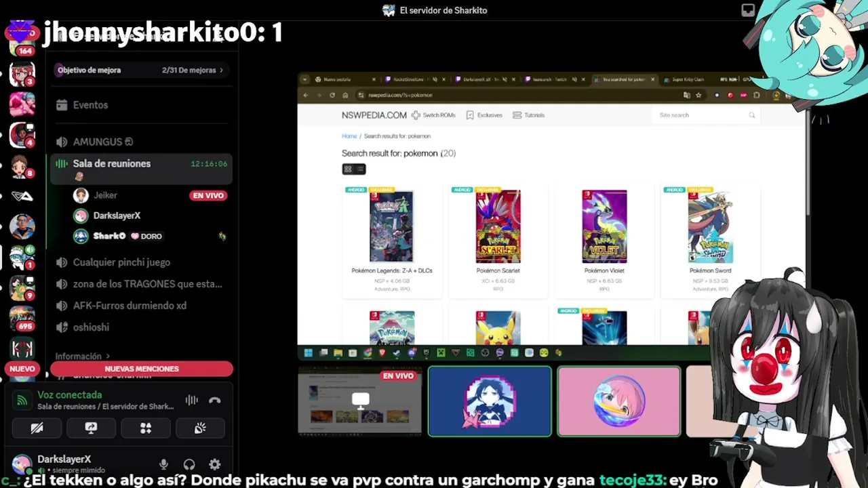Viewport: 868px width, 488px height.
Task: Reload the nswpedia page
Action: 332,95
